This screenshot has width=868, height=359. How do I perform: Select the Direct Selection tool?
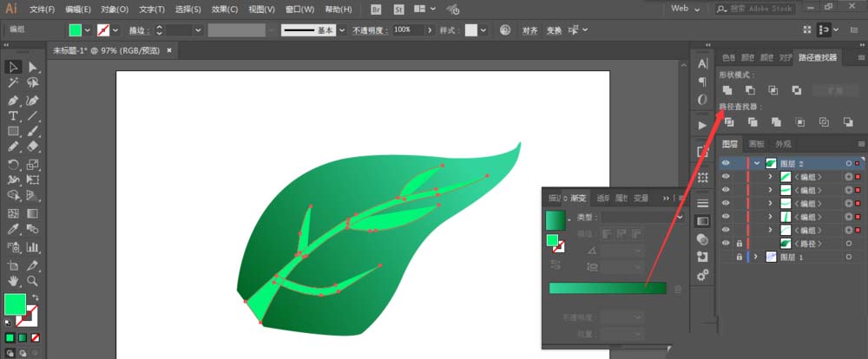pos(32,67)
